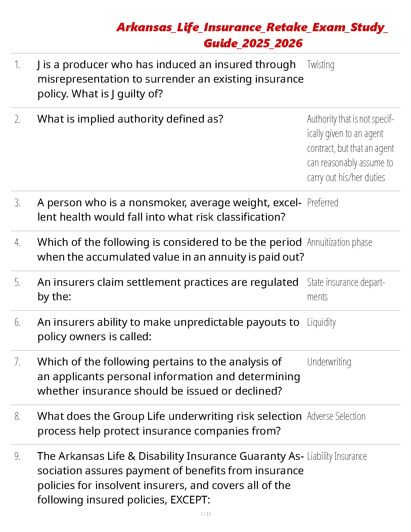Select the implied authority question text
Image resolution: width=411 pixels, height=532 pixels.
130,119
